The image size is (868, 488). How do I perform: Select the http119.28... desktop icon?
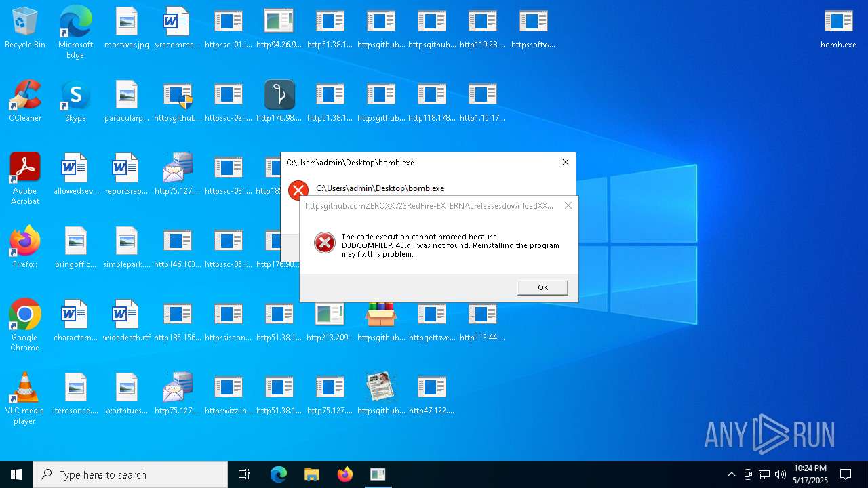tap(483, 28)
